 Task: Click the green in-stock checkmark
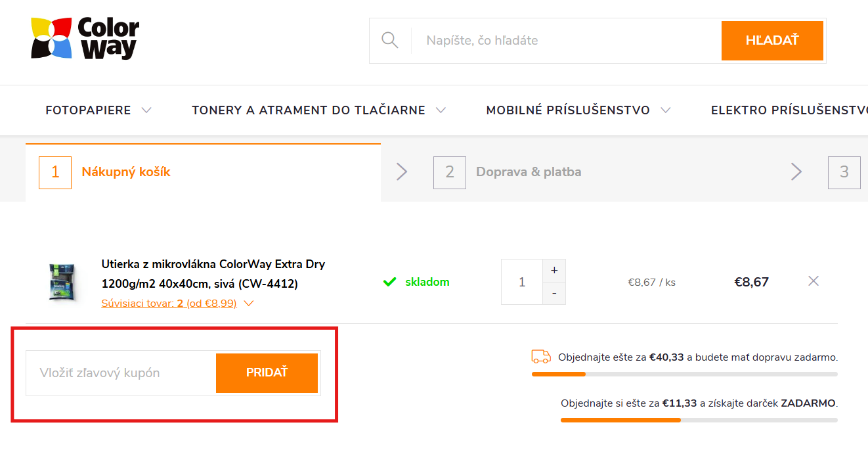coord(390,282)
